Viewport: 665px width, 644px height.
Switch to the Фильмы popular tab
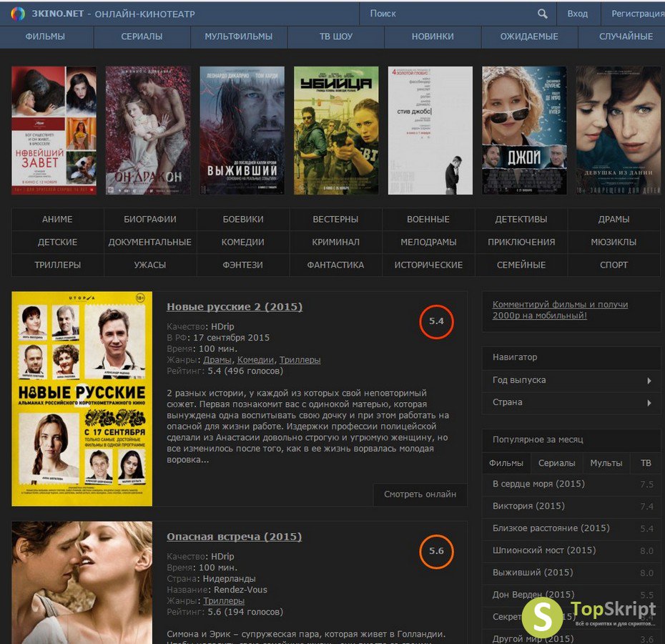506,463
